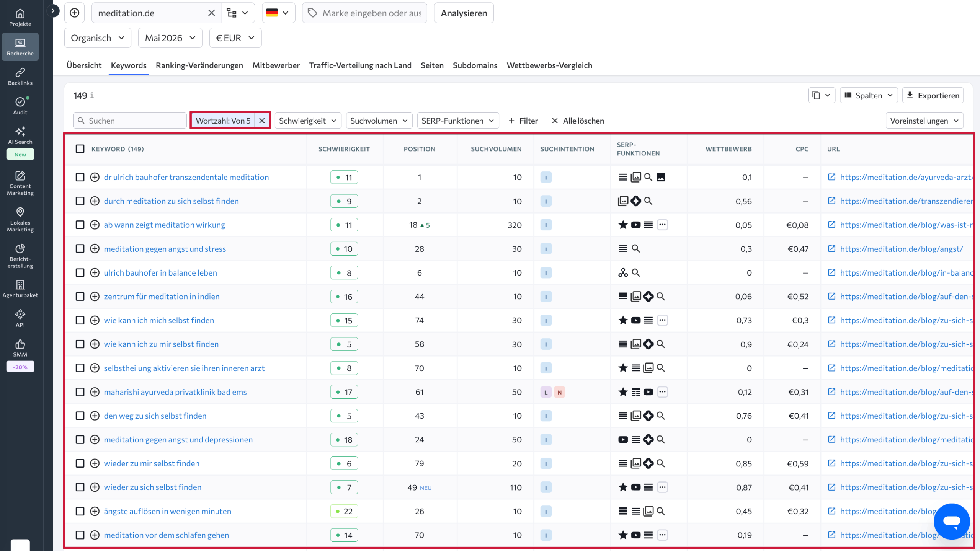Screen dimensions: 980x551
Task: Click the Marke eingeben brand input field
Action: point(364,13)
